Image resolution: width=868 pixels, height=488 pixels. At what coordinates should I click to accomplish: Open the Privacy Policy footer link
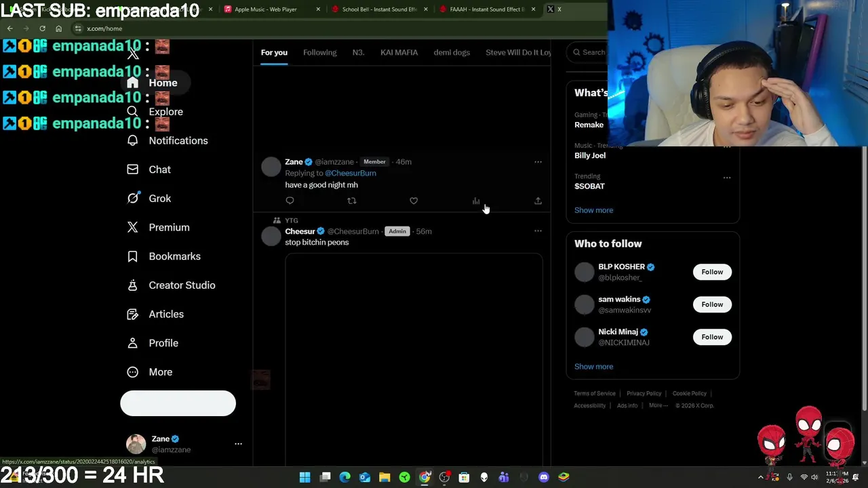tap(644, 393)
